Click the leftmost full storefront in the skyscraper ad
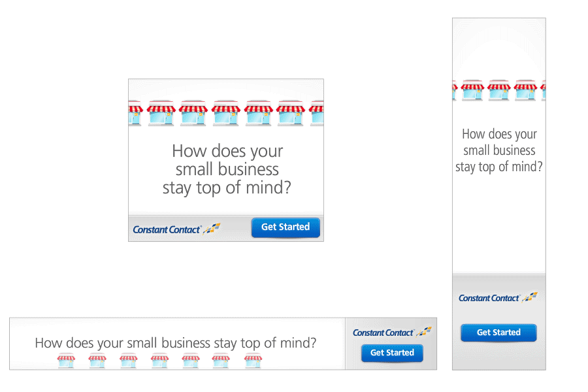Viewport: 588px width, 392px height. 472,90
